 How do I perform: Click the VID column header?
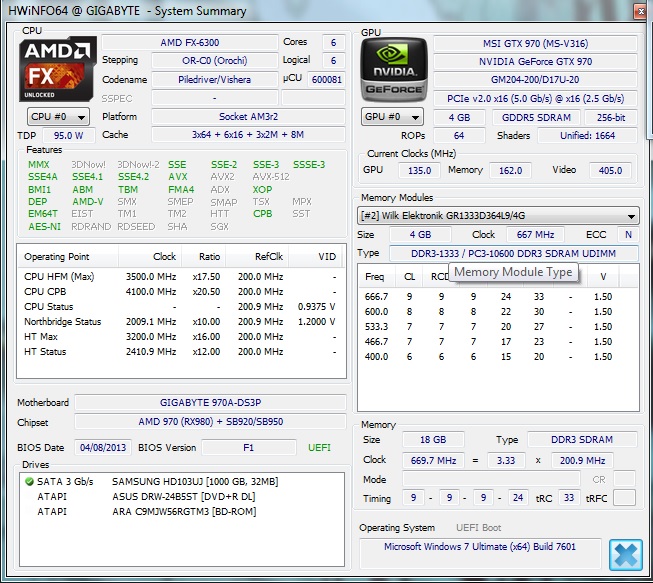pyautogui.click(x=315, y=257)
